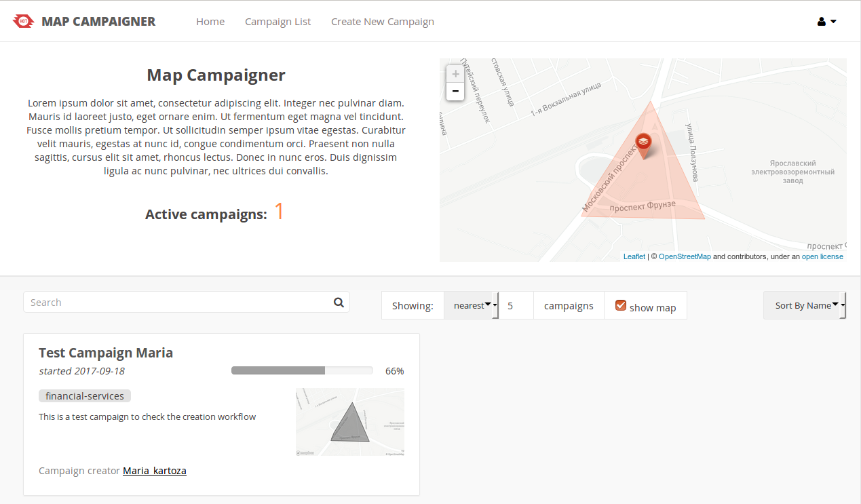This screenshot has height=504, width=861.
Task: Toggle the show map checkbox
Action: [x=621, y=305]
